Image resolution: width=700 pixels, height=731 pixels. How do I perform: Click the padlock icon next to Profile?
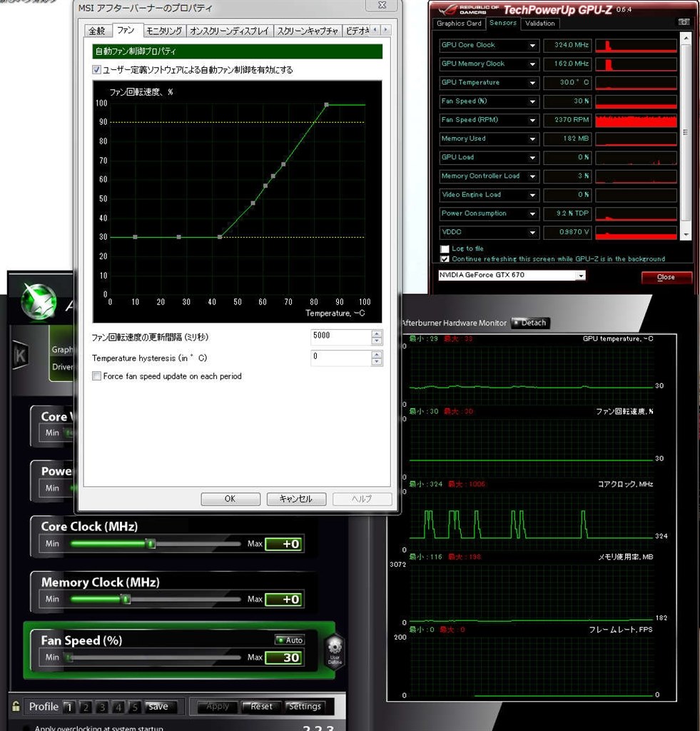[16, 706]
